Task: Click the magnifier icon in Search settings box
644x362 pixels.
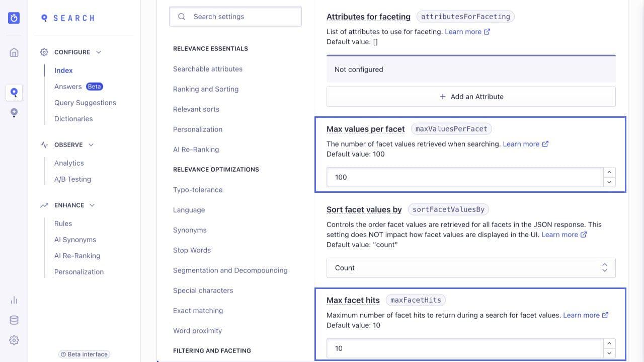Action: click(x=182, y=17)
